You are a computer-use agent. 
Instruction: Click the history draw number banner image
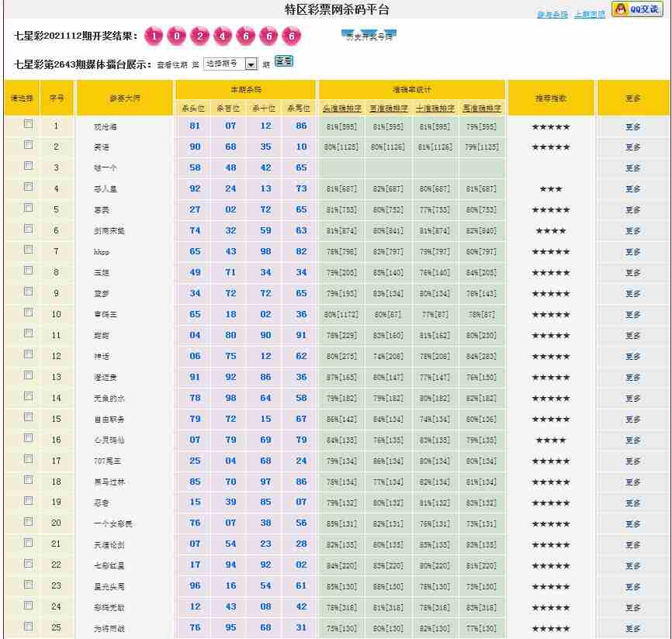(369, 36)
